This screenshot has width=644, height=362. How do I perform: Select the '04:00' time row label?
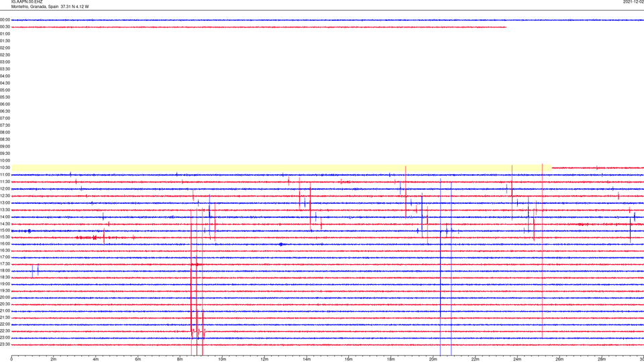click(x=5, y=76)
